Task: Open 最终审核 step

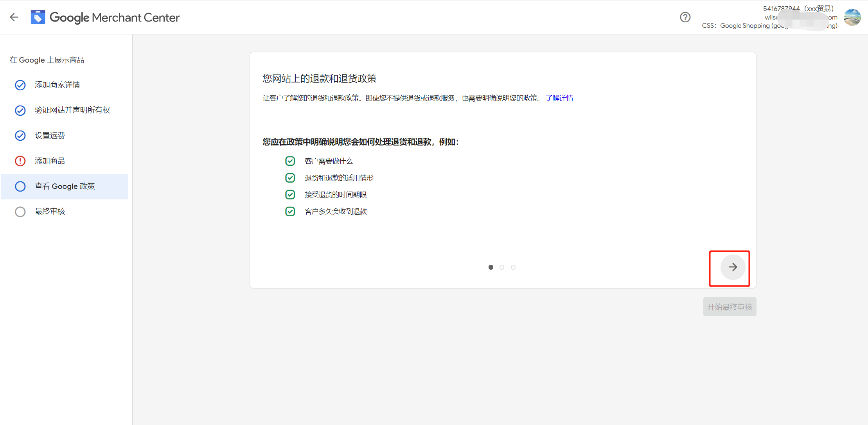Action: pyautogui.click(x=65, y=212)
